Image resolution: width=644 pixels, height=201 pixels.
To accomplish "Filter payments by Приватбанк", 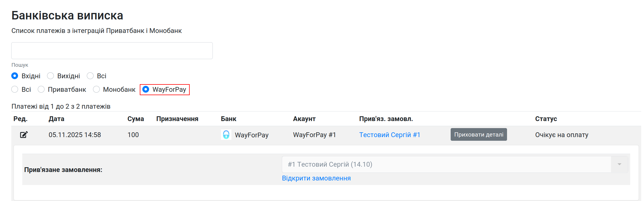I will tap(41, 90).
